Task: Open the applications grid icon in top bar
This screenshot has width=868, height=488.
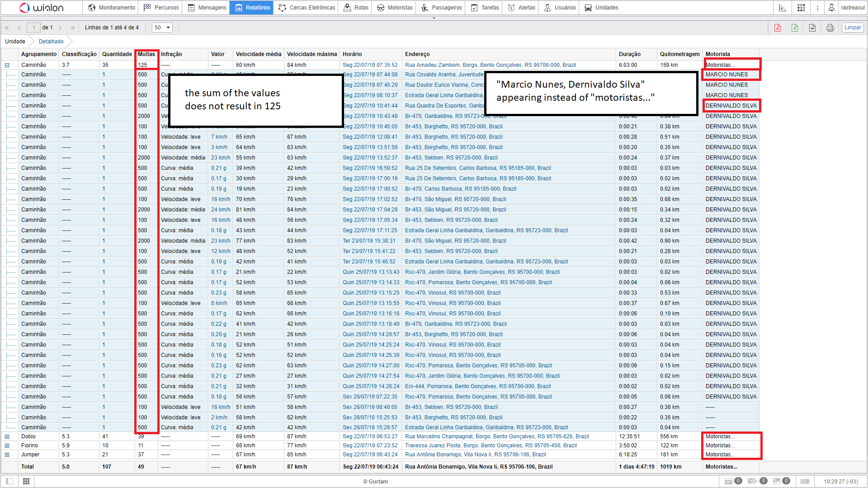Action: (801, 8)
